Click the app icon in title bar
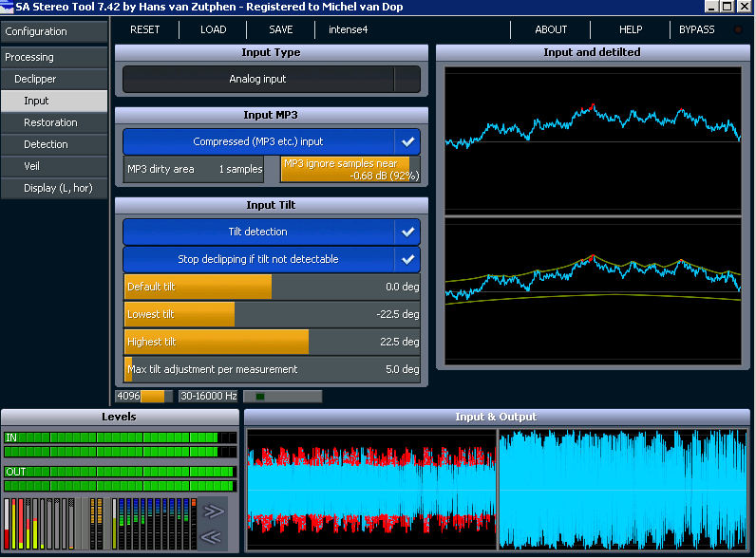756x558 pixels. 7,7
